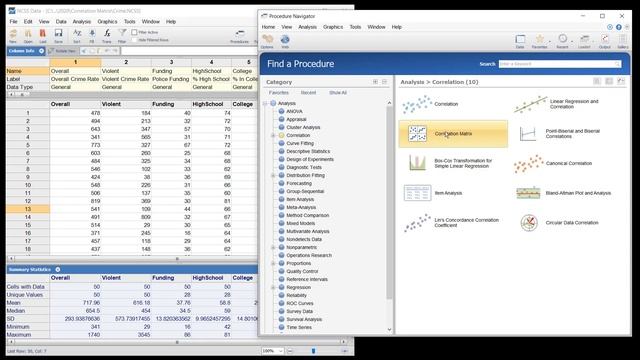The image size is (640, 360).
Task: Open Data menu in NCSS Data window
Action: (61, 22)
